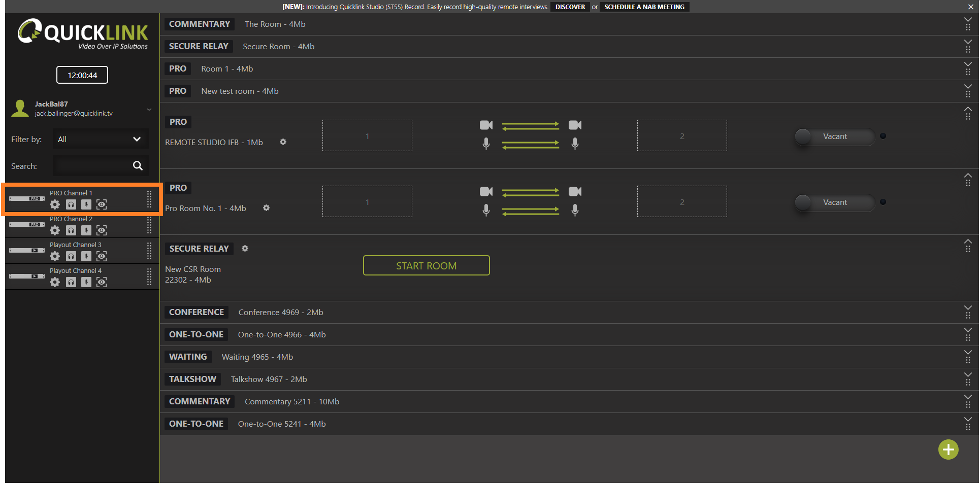Open settings gear for Playout Channel 3

pyautogui.click(x=55, y=256)
